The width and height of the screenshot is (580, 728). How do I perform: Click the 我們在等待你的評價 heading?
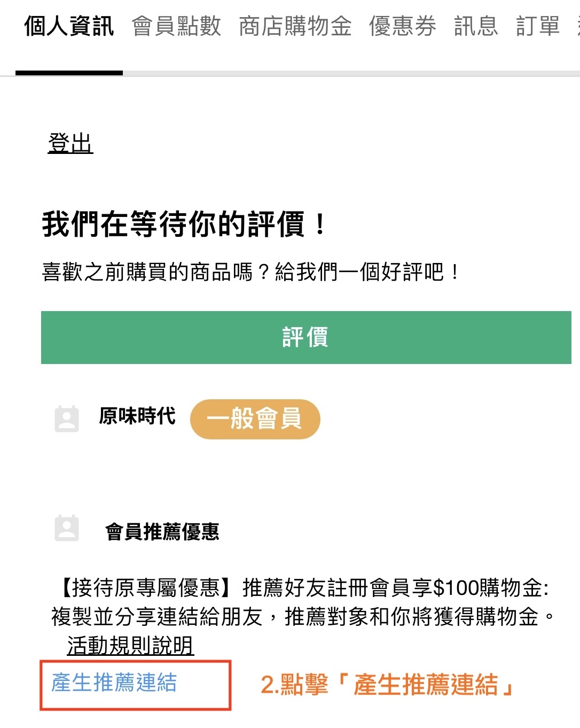tap(184, 223)
